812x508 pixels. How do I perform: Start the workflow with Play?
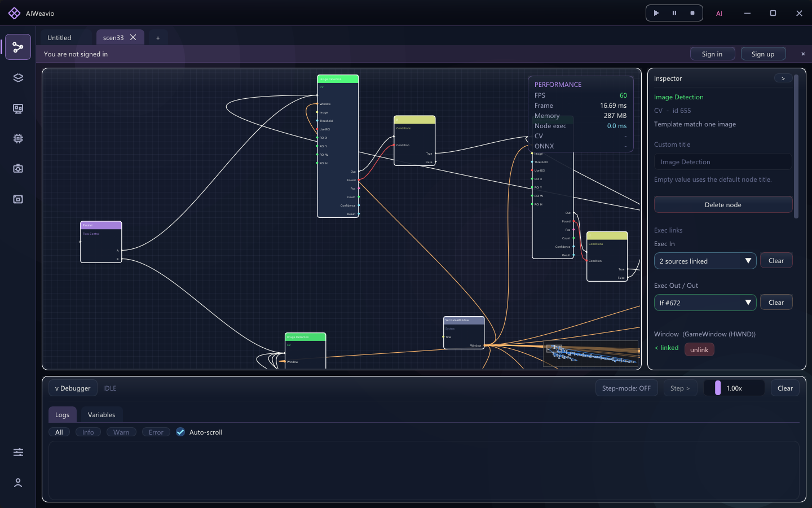656,13
